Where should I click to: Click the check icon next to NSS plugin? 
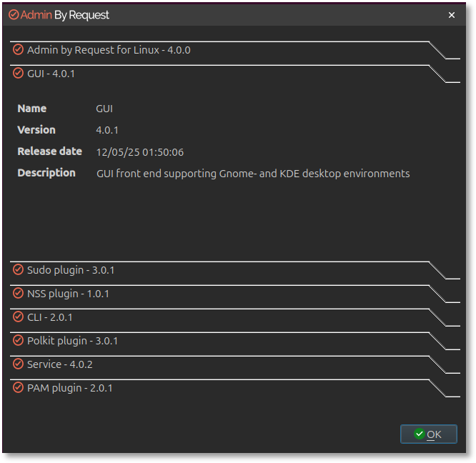(x=18, y=293)
